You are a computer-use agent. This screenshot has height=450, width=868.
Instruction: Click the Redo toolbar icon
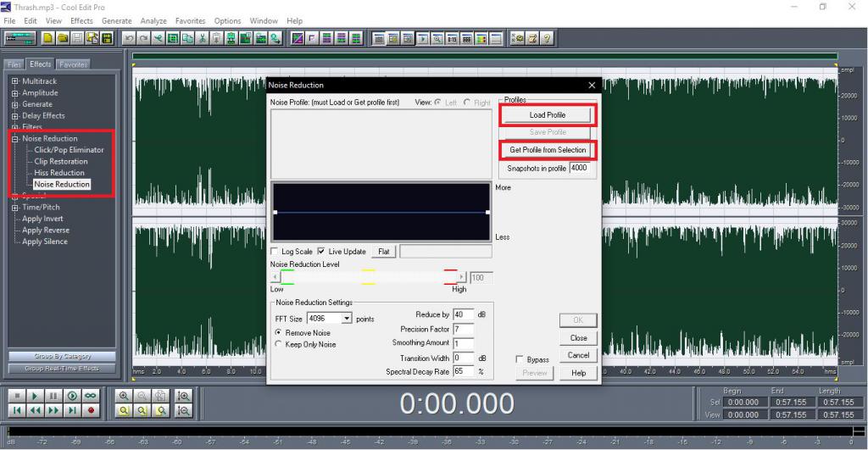click(x=142, y=38)
